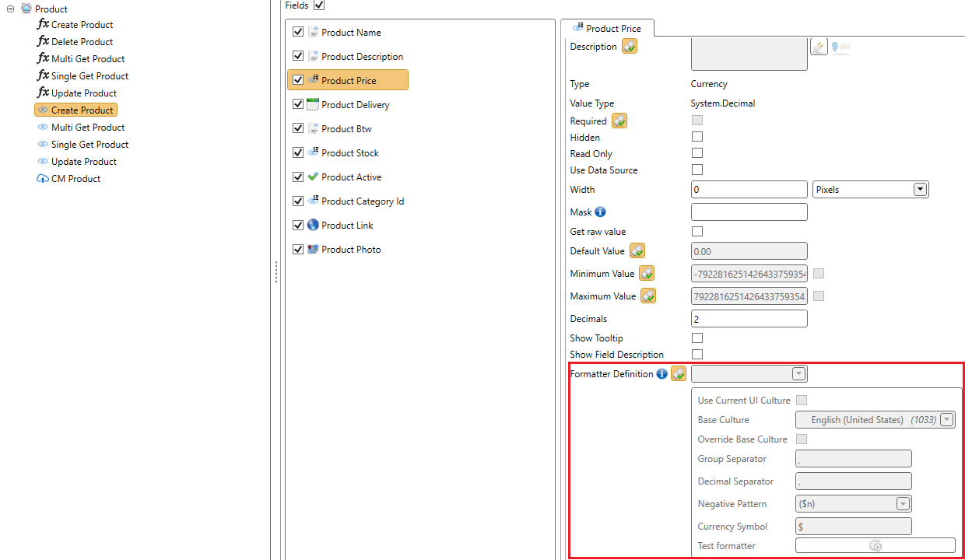
Task: Toggle the Use Current UI Culture checkbox
Action: [x=802, y=400]
